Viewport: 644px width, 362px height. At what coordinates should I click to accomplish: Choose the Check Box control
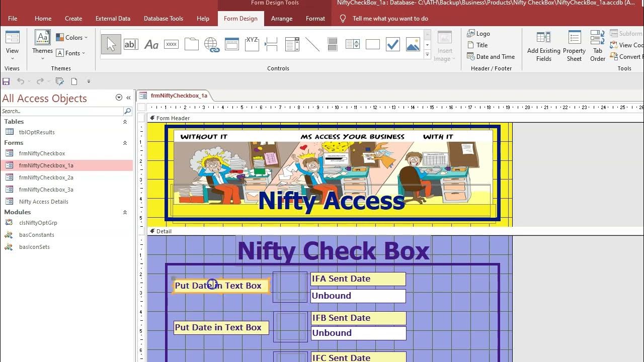[392, 44]
